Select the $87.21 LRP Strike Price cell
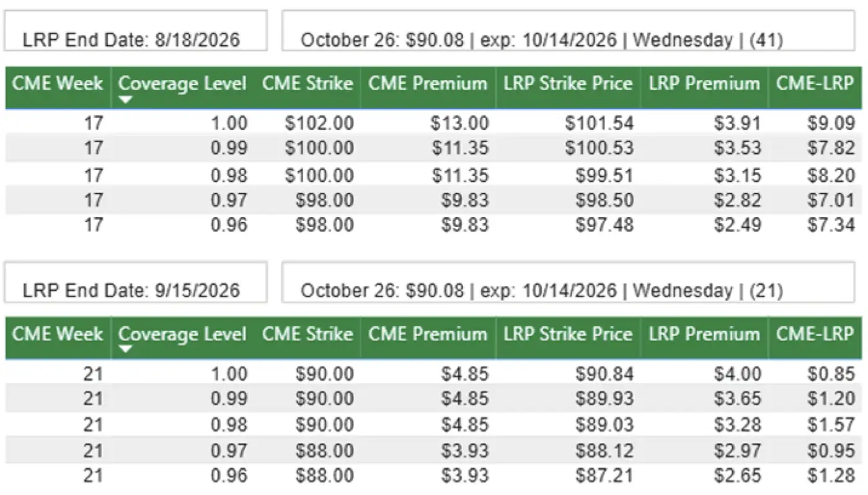 pyautogui.click(x=604, y=476)
